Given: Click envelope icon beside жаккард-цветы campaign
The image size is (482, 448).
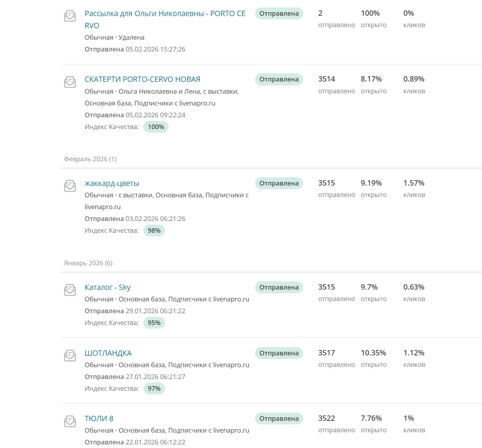Looking at the screenshot, I should (x=70, y=186).
